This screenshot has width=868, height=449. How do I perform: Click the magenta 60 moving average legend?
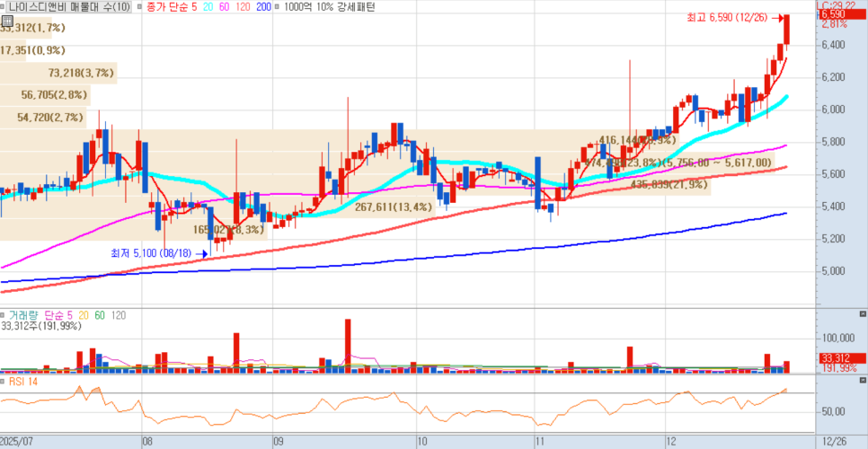coord(226,7)
